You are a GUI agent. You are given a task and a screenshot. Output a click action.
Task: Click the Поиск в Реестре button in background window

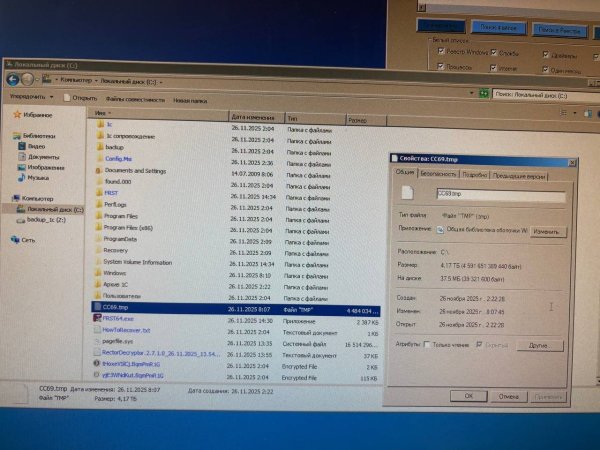point(559,30)
